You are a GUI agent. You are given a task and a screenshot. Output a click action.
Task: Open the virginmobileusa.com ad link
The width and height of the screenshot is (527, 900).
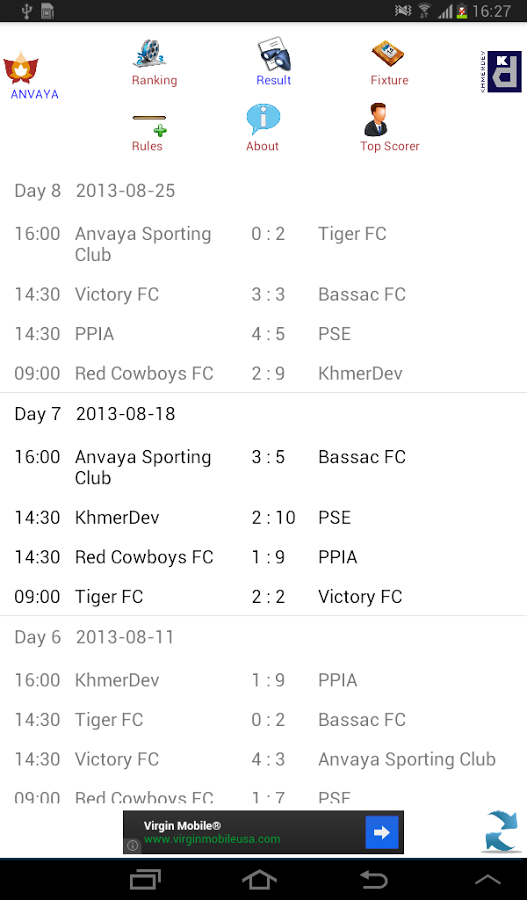coord(212,839)
